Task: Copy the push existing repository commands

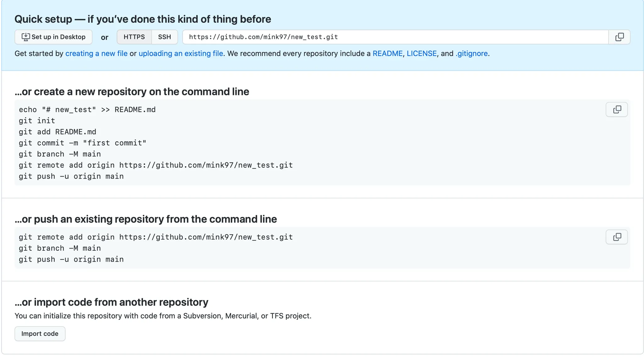Action: 617,237
